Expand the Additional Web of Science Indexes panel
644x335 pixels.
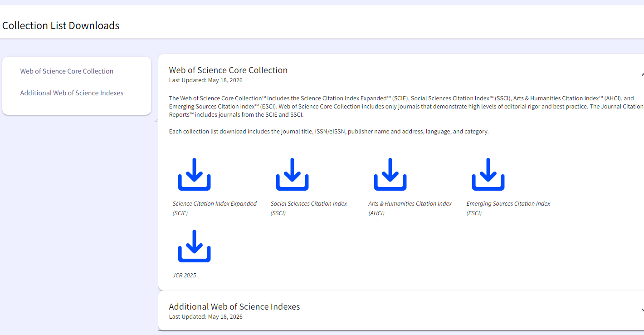[x=642, y=310]
